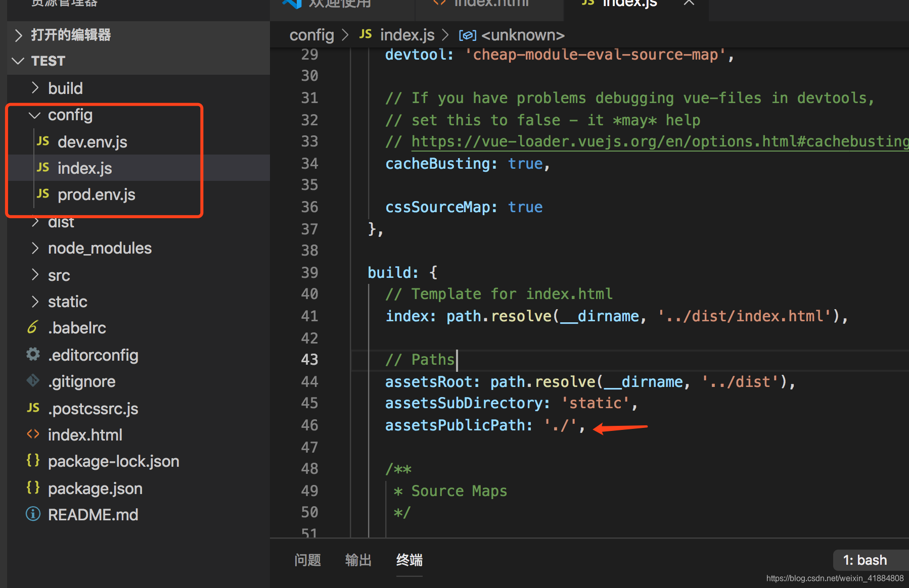The image size is (909, 588).
Task: Open .postcssrc.js file
Action: 93,409
